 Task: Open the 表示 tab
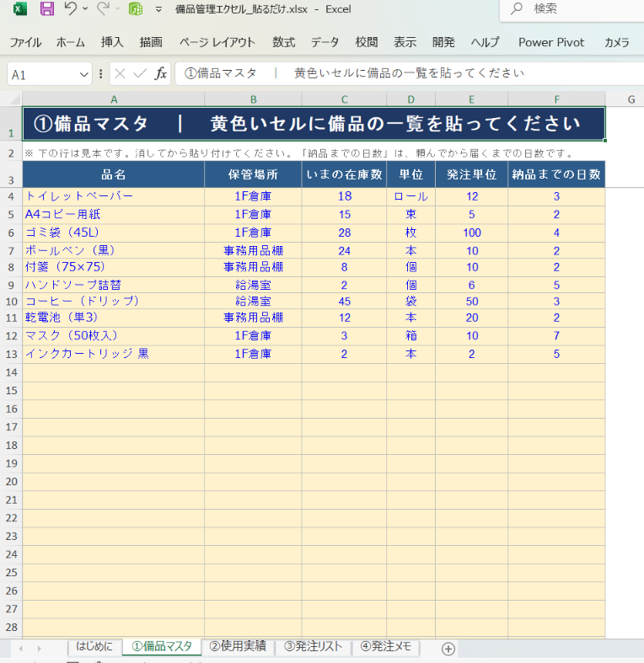(x=405, y=42)
